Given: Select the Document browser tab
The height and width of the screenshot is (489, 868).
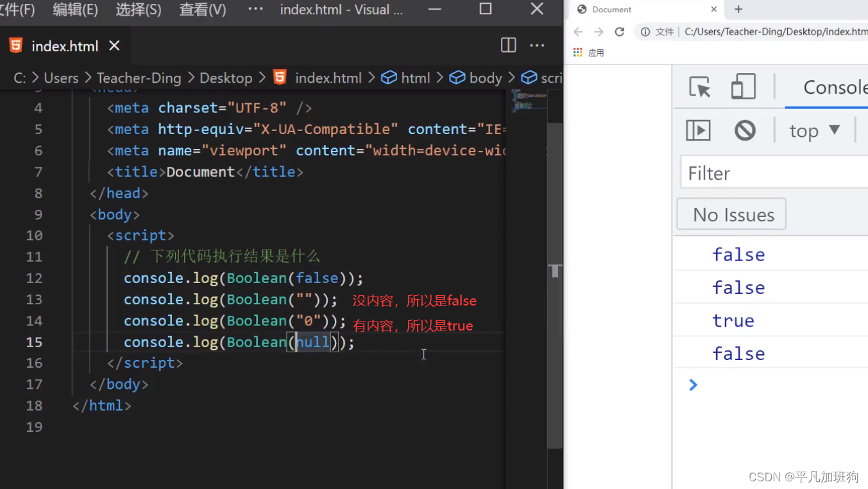Looking at the screenshot, I should pyautogui.click(x=646, y=10).
